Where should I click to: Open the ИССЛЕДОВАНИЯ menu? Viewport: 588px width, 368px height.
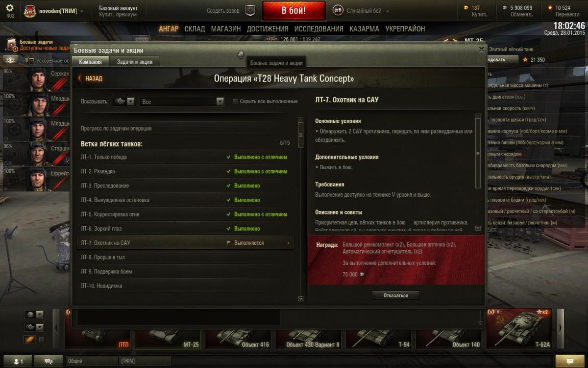[319, 29]
